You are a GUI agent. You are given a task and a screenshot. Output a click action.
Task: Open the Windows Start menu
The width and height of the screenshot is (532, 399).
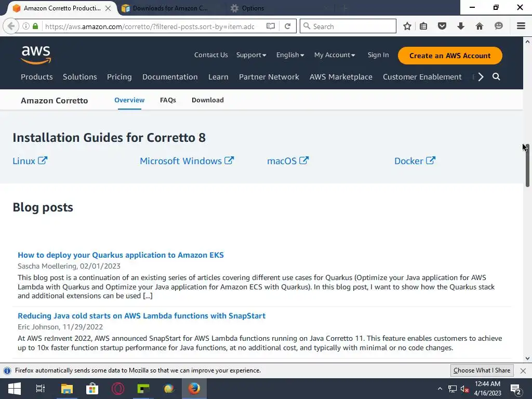point(14,389)
